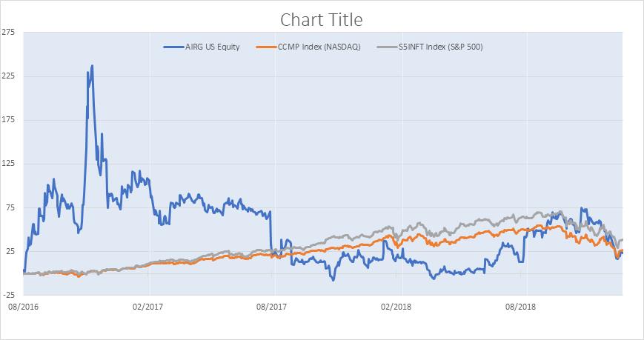The width and height of the screenshot is (644, 340).
Task: Click the 125 value on vertical axis
Action: (x=10, y=163)
